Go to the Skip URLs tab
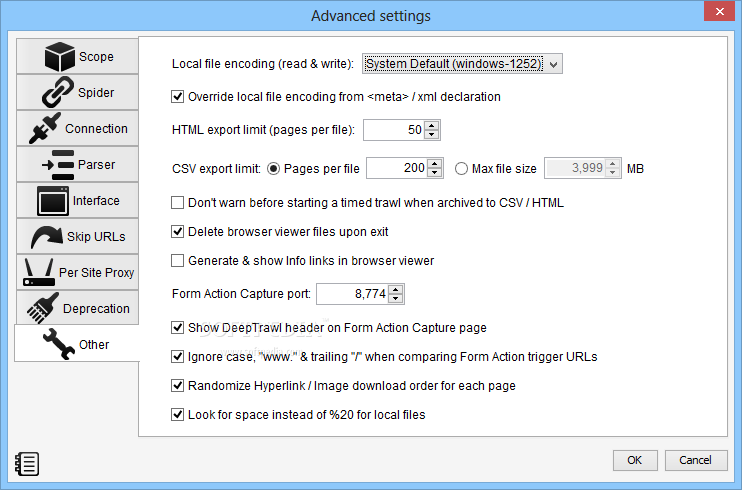Screen dimensions: 742x490 78,236
